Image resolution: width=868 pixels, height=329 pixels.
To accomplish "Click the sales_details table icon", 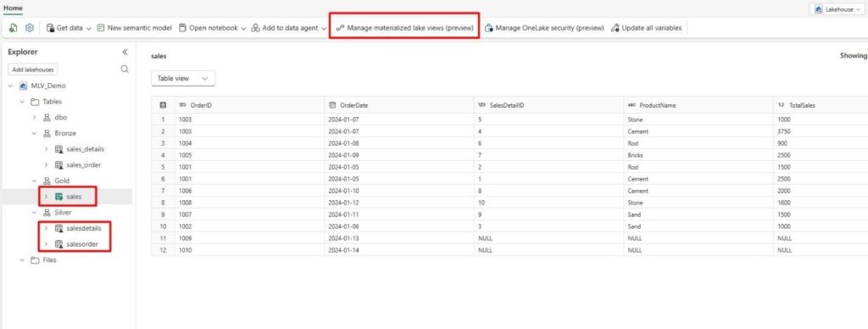I will [58, 149].
